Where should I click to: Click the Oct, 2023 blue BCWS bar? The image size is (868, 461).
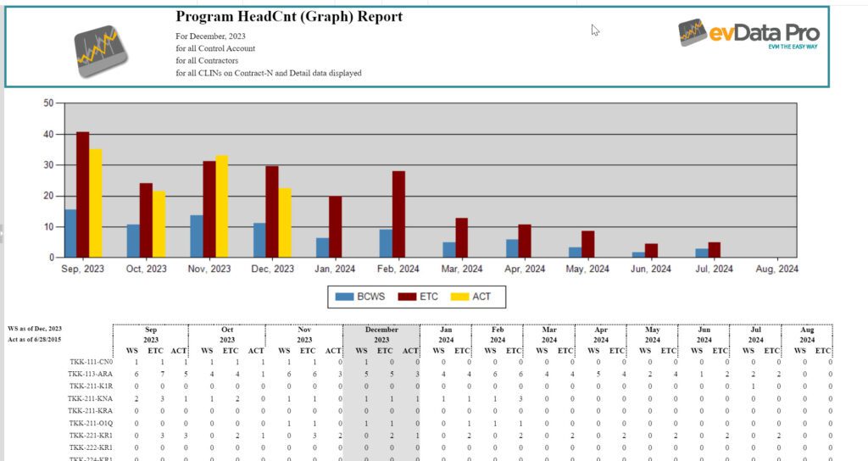pos(133,241)
